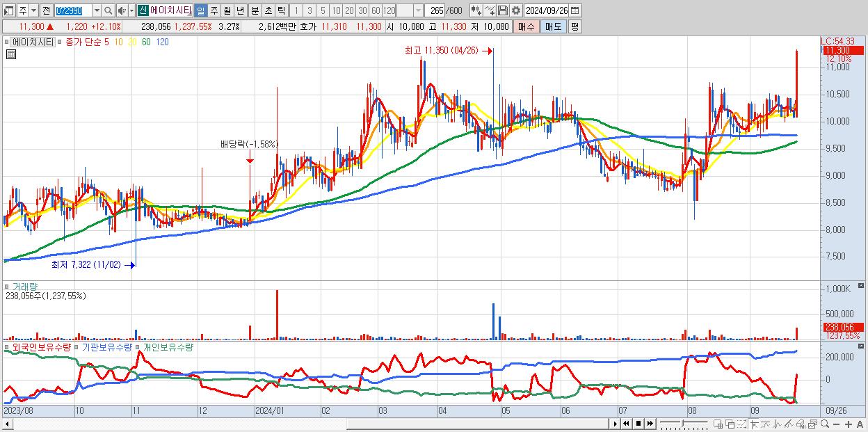Screen dimensions: 868x432
Task: Click the fast-forward button in bottom bar
Action: pos(650,423)
